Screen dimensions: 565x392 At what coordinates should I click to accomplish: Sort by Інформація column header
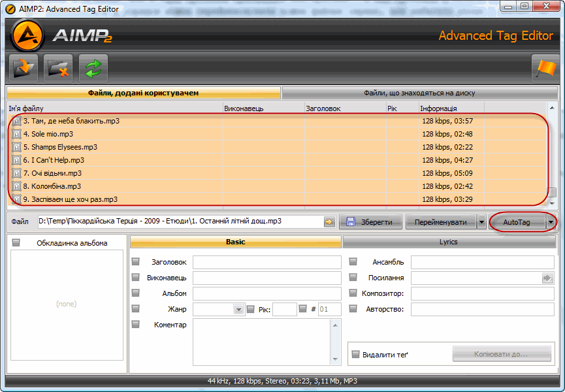[451, 108]
